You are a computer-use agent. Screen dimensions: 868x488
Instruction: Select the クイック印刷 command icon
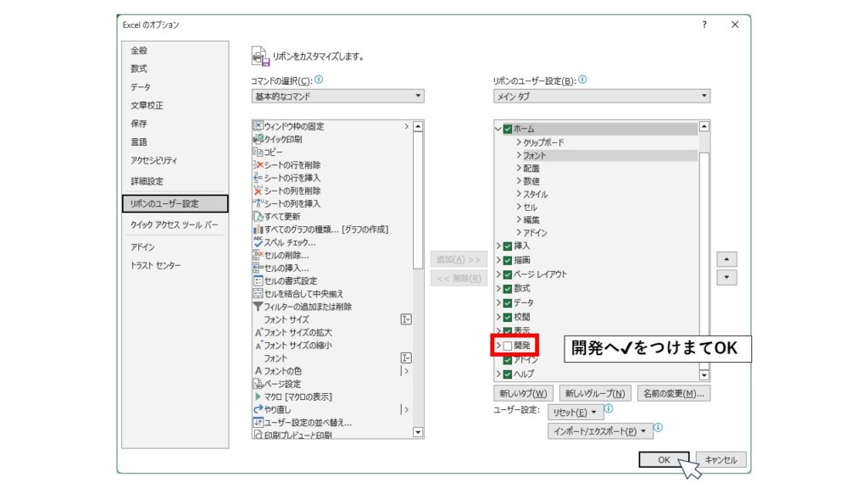[259, 139]
